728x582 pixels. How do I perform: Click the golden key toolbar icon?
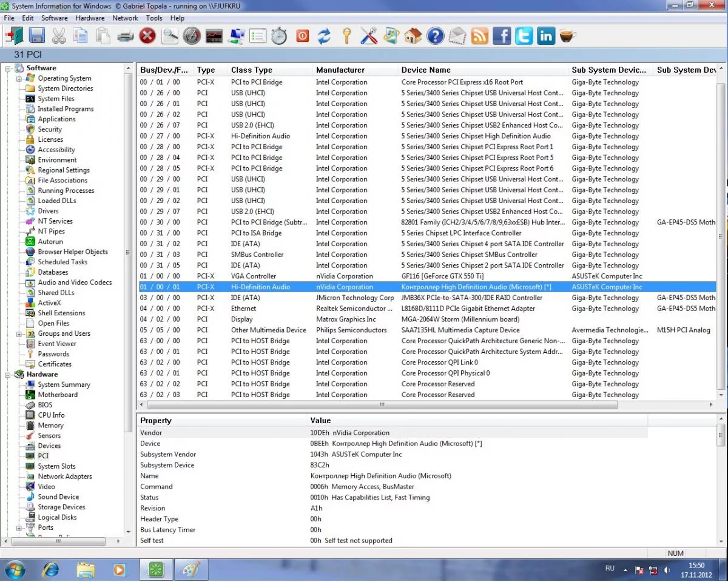(x=346, y=36)
